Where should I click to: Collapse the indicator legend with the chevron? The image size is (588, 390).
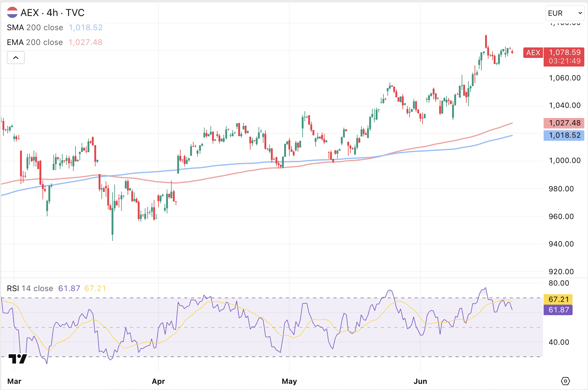pos(16,58)
